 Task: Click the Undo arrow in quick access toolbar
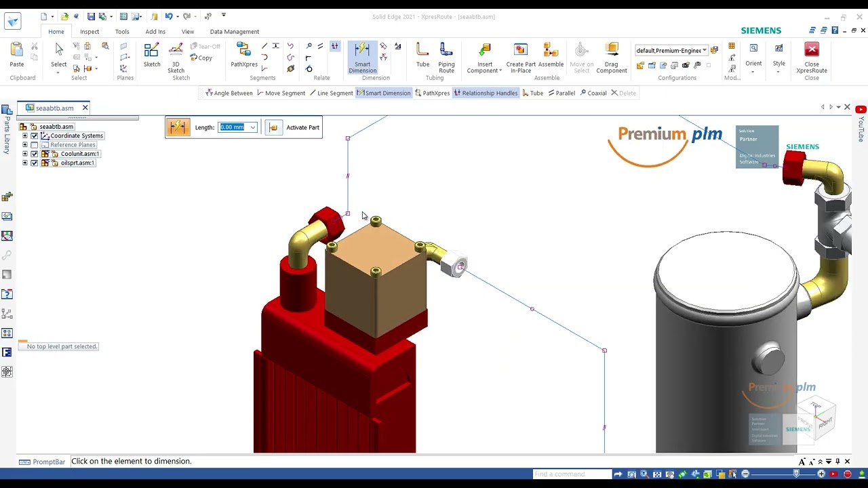[x=169, y=16]
